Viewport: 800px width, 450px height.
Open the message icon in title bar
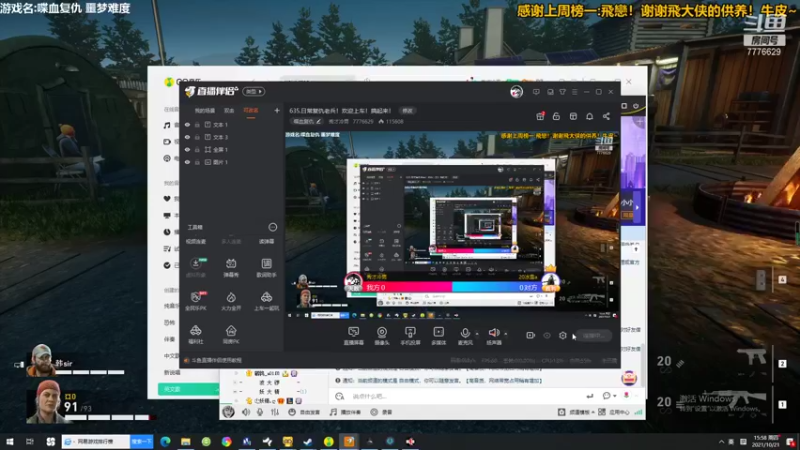point(536,92)
